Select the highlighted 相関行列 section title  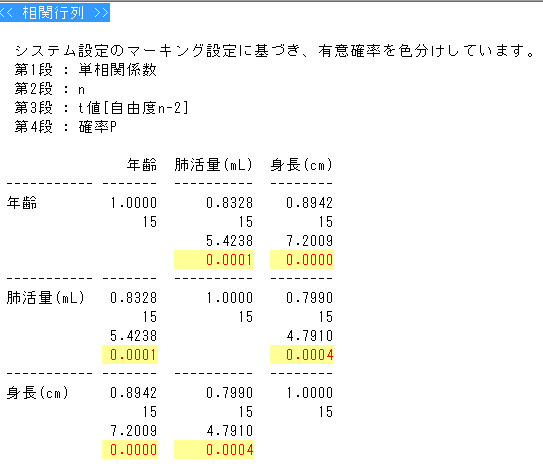click(55, 13)
